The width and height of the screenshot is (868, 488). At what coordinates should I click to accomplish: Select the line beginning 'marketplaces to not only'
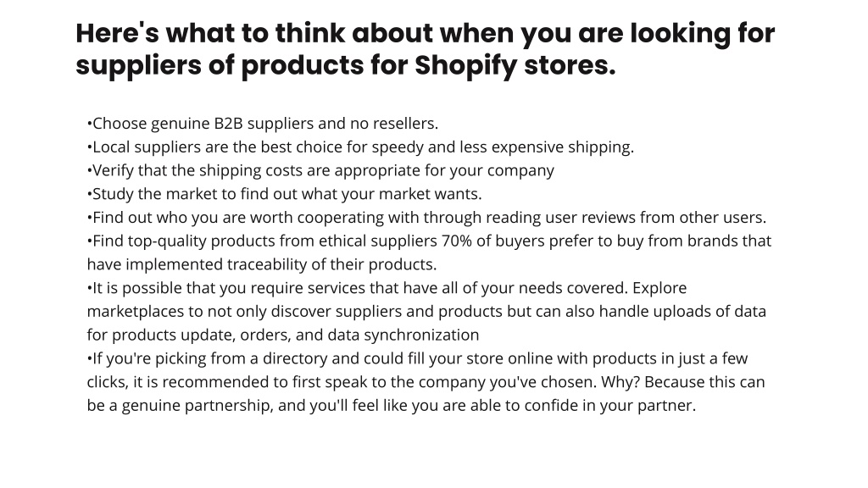(426, 312)
